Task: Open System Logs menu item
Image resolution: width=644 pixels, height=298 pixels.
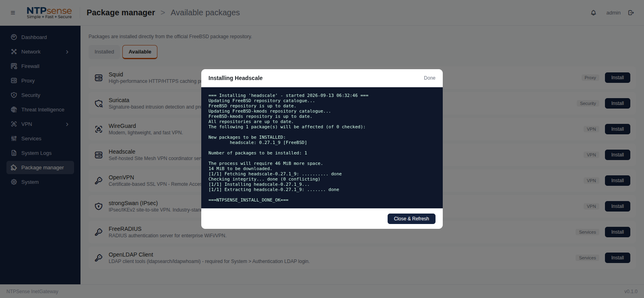Action: [x=40, y=153]
